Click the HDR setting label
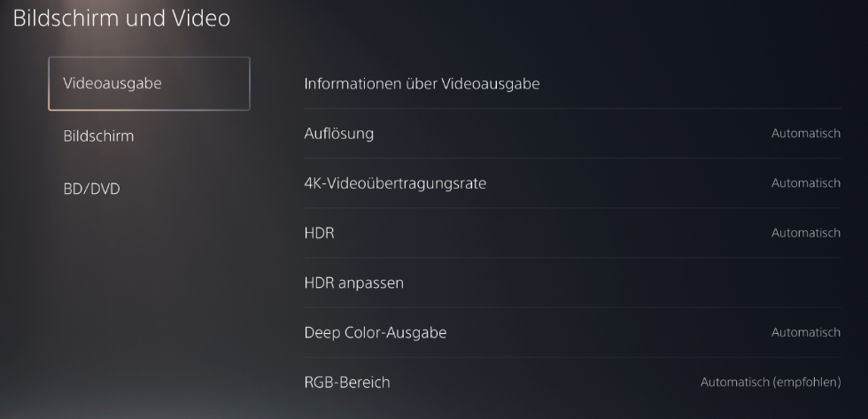868x419 pixels. (319, 233)
